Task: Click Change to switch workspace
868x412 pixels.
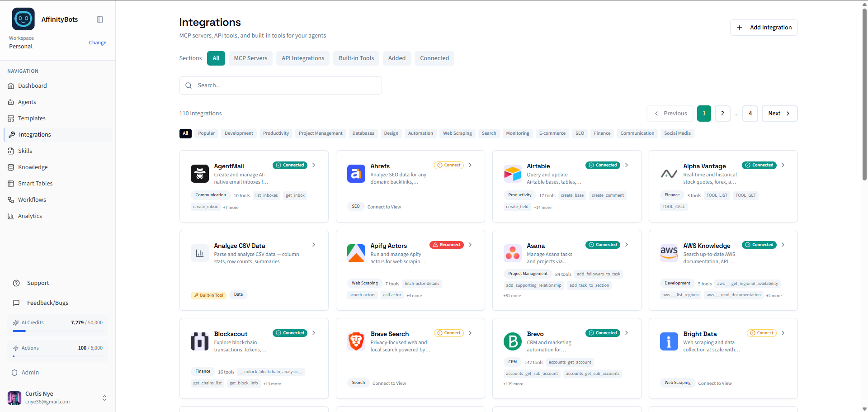Action: pos(97,43)
